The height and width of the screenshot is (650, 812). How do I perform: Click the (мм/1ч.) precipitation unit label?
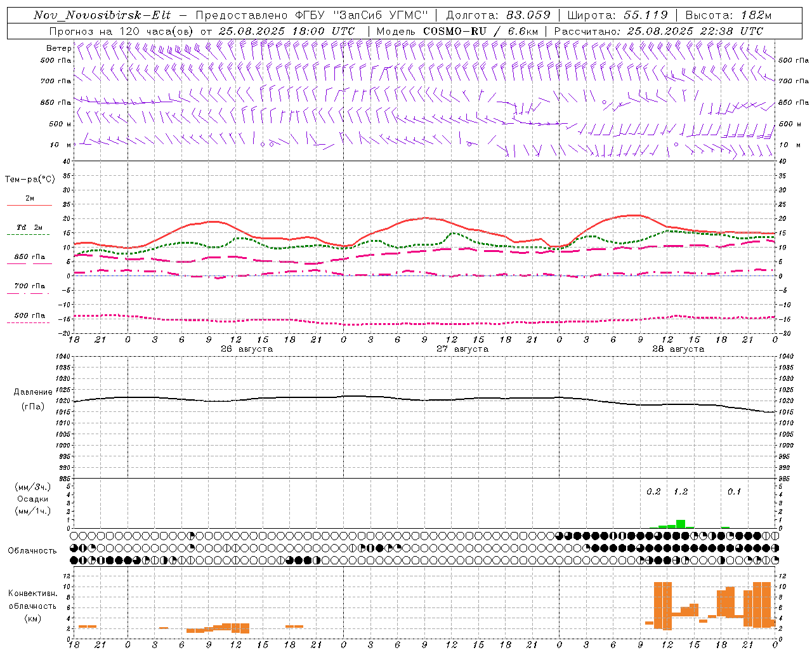[x=33, y=511]
